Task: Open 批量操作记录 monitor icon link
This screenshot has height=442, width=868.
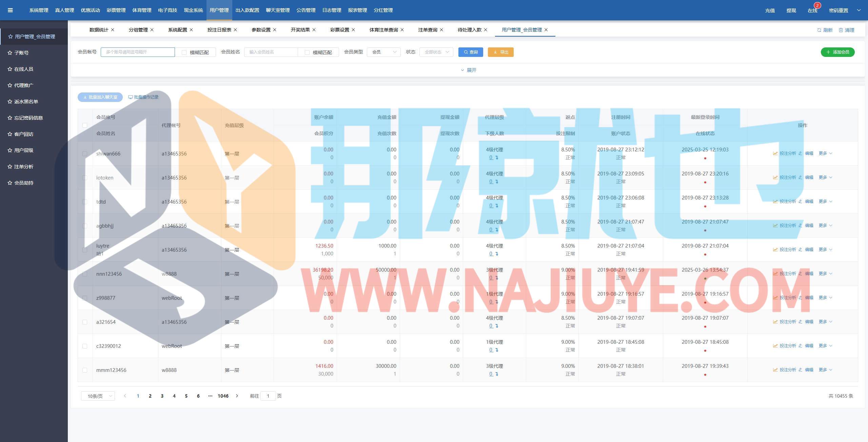Action: coord(131,97)
